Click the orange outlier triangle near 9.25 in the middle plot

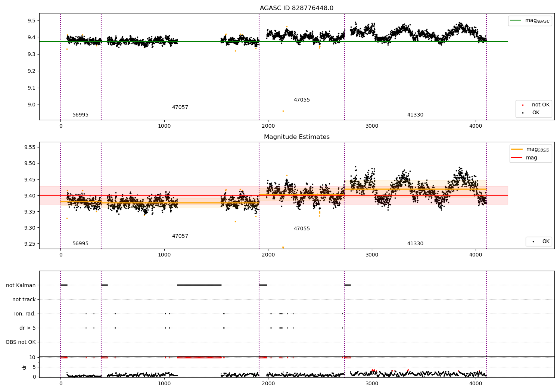[x=283, y=248]
